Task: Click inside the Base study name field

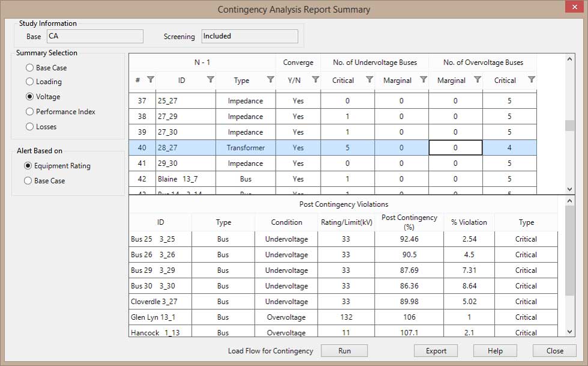Action: point(94,36)
